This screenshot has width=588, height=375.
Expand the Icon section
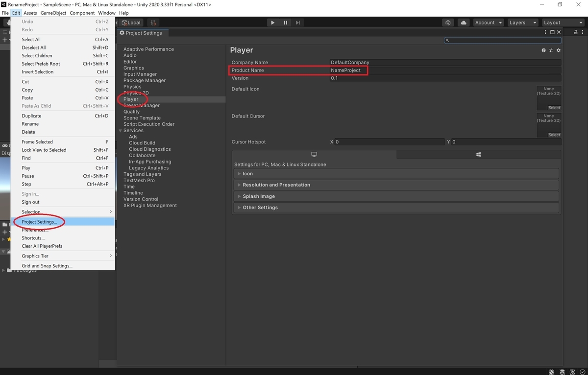click(396, 174)
